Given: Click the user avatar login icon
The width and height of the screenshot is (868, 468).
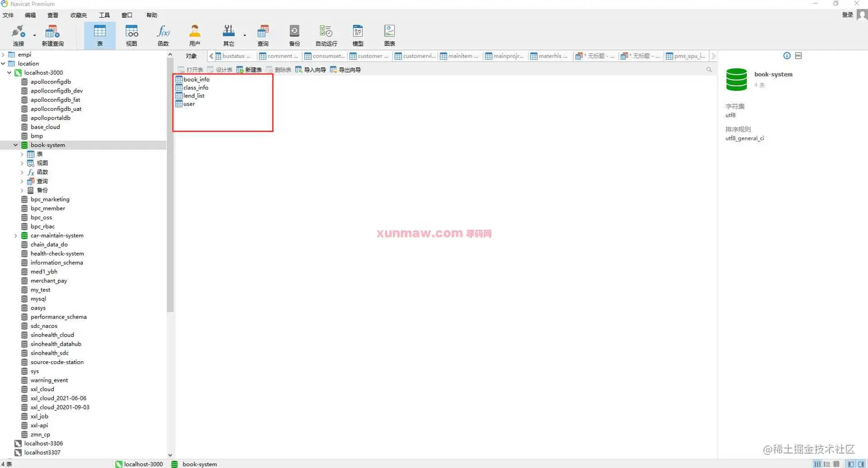Looking at the screenshot, I should tap(862, 15).
